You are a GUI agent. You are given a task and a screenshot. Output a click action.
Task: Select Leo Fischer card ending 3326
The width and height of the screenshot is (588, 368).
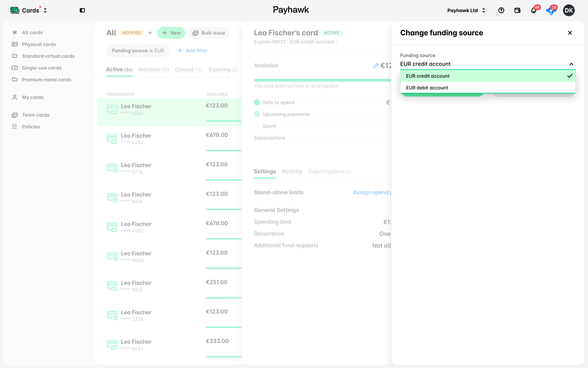coord(170,318)
